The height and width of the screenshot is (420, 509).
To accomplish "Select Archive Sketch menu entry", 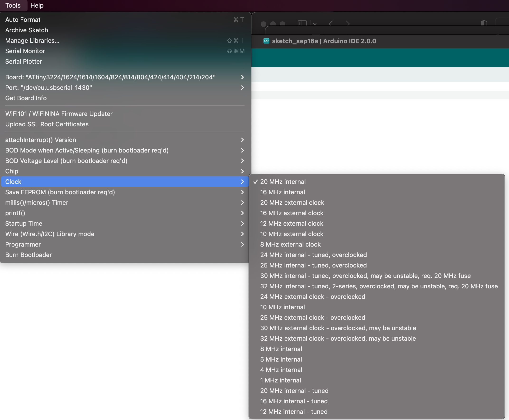I will pyautogui.click(x=125, y=30).
